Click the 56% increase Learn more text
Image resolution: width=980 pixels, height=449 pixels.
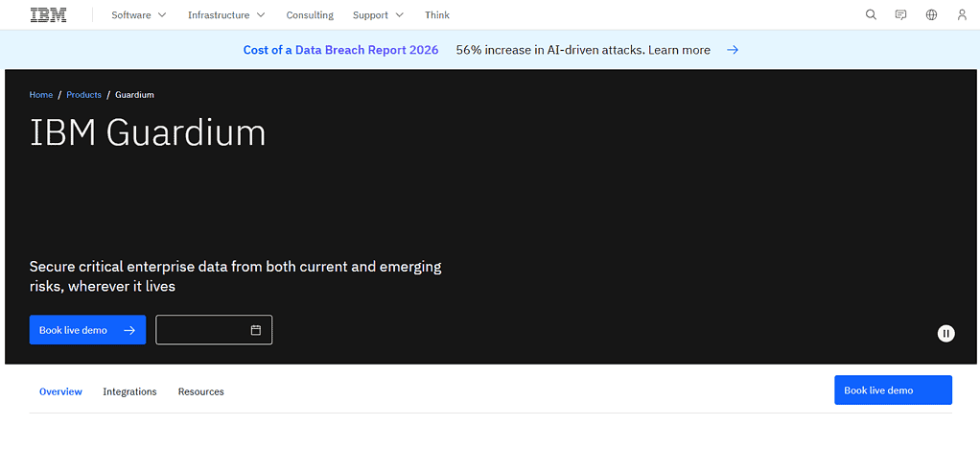pos(583,50)
